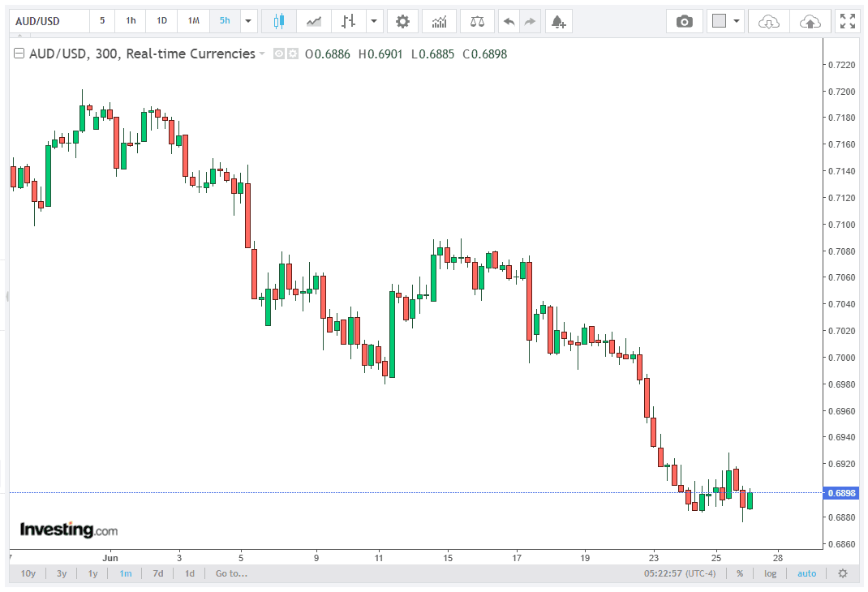The image size is (868, 592).
Task: Open chart settings gear in top toolbar
Action: (402, 22)
